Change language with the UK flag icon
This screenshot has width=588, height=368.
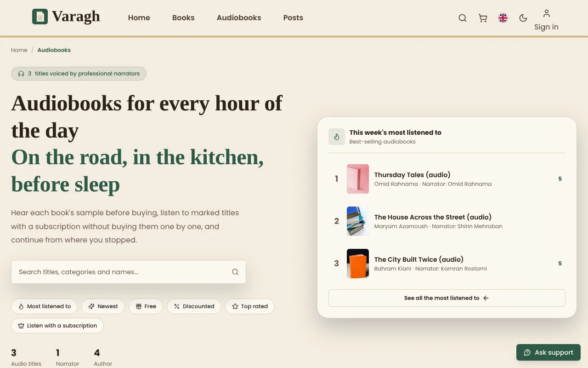[x=503, y=18]
